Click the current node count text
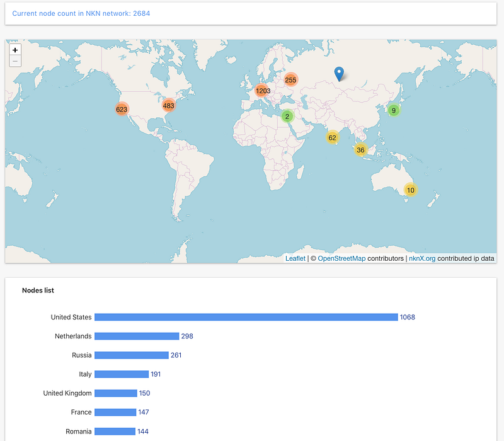 [x=81, y=13]
